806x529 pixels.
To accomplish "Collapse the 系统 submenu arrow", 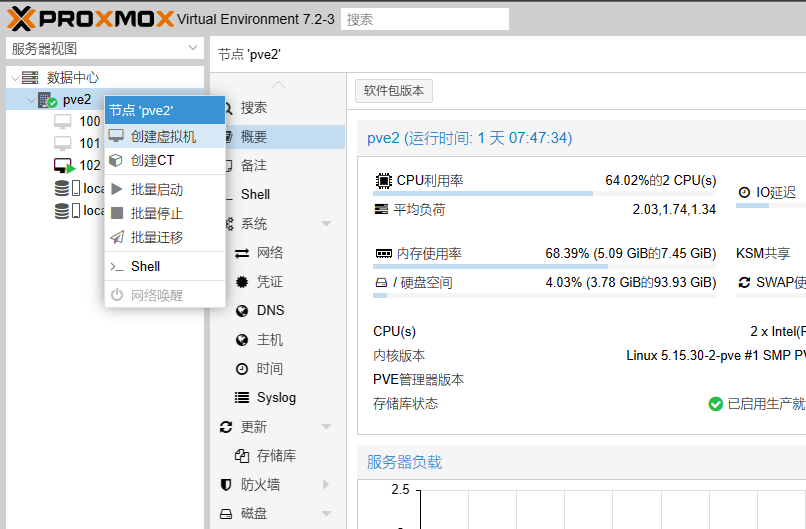I will pyautogui.click(x=326, y=224).
